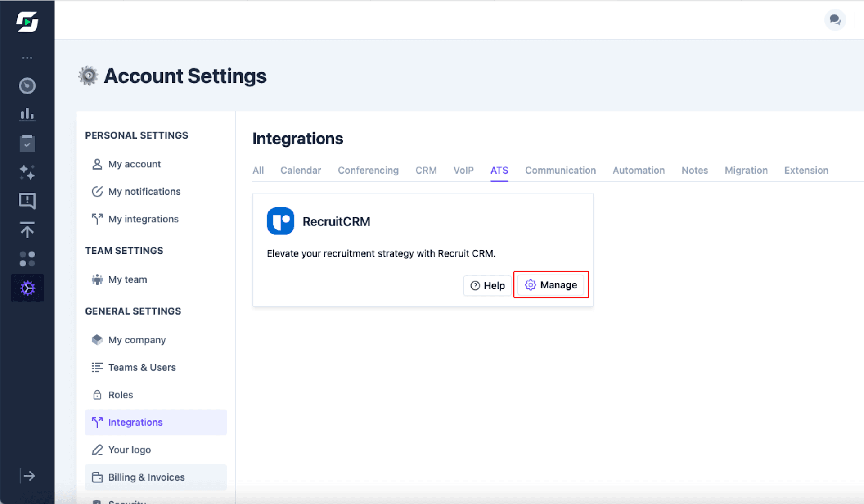Screen dimensions: 864x504
Task: Open the Billing & Invoices settings
Action: [x=146, y=477]
